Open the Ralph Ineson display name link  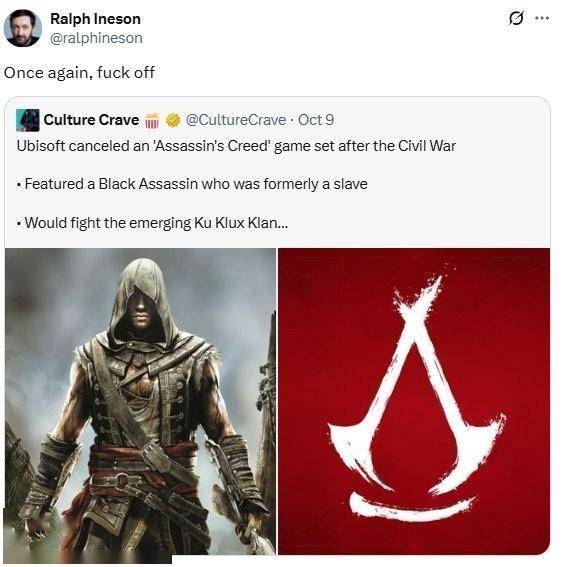click(95, 19)
